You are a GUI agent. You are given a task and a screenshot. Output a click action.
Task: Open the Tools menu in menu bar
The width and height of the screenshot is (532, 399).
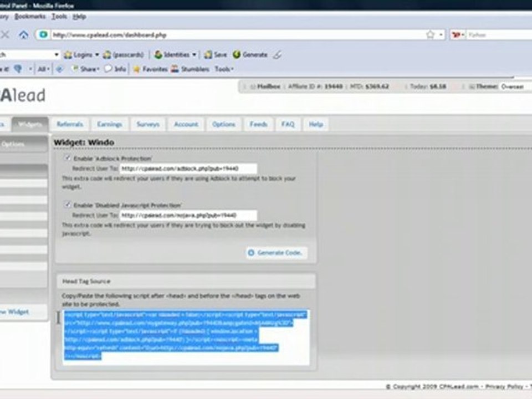(59, 16)
